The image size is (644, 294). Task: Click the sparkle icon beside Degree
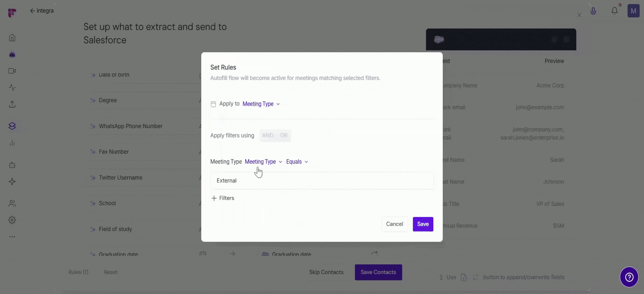[93, 100]
